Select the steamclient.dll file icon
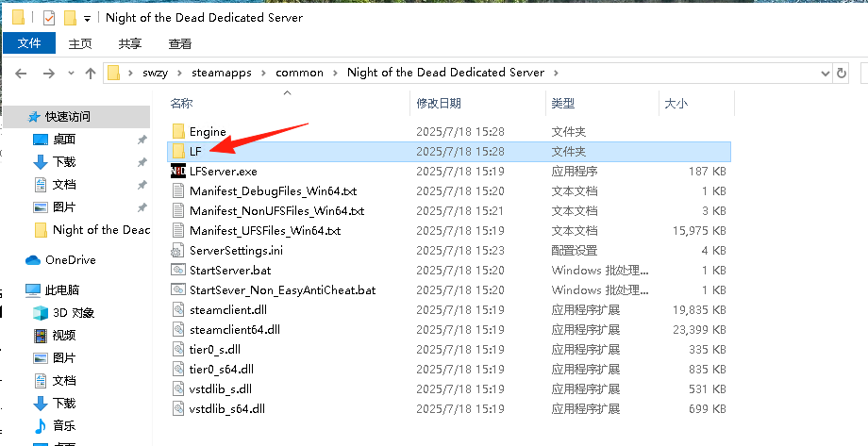 (178, 310)
